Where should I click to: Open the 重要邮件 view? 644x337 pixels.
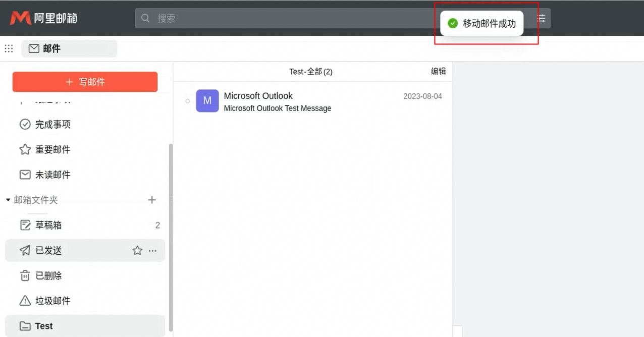(52, 150)
